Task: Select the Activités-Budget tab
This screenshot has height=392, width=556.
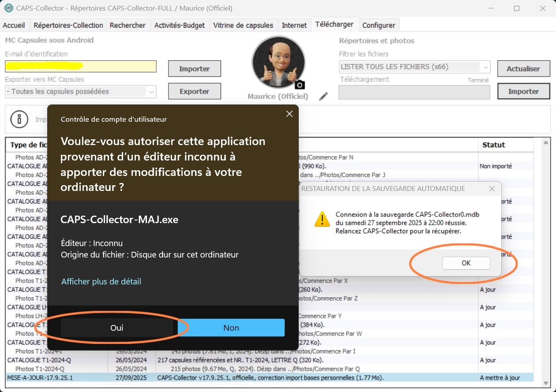Action: (x=180, y=25)
